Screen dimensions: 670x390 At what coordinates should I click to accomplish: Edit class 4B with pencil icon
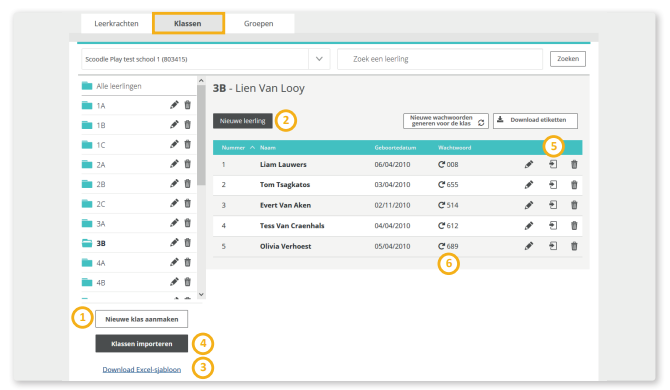pos(174,282)
